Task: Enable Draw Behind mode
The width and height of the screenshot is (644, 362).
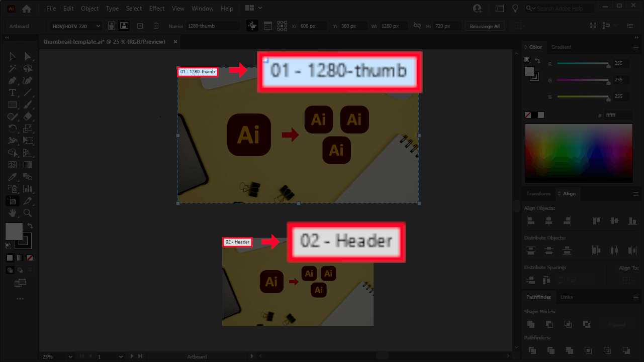Action: pyautogui.click(x=20, y=270)
